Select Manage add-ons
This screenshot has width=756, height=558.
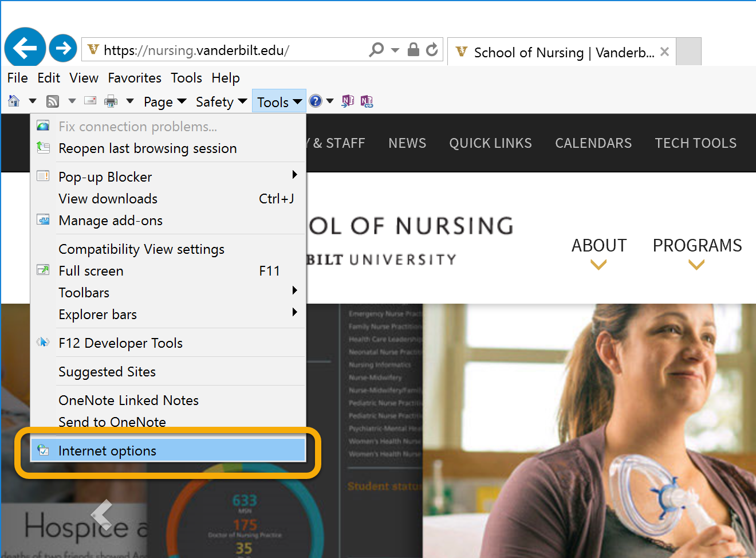point(168,221)
